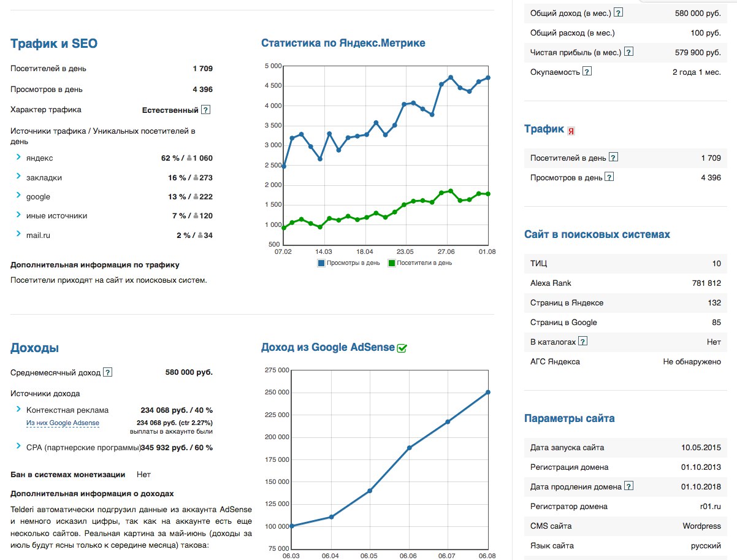Open help icon next to Среднемесячный доход

107,372
